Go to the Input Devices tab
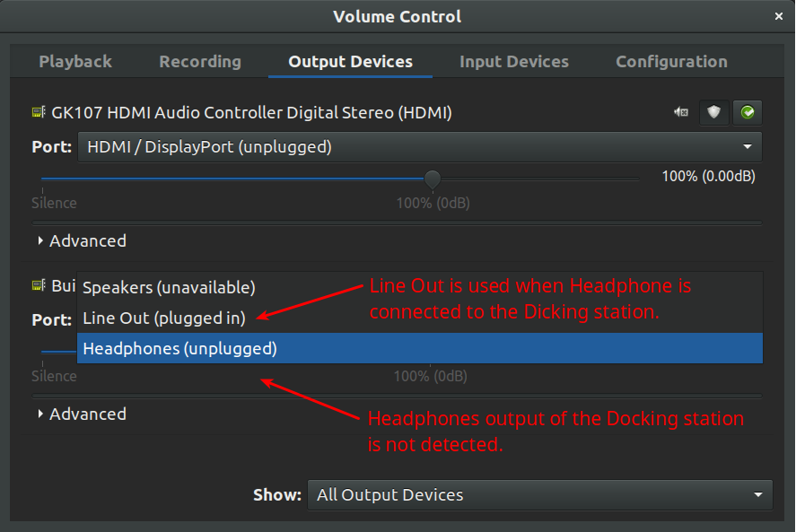 [514, 62]
